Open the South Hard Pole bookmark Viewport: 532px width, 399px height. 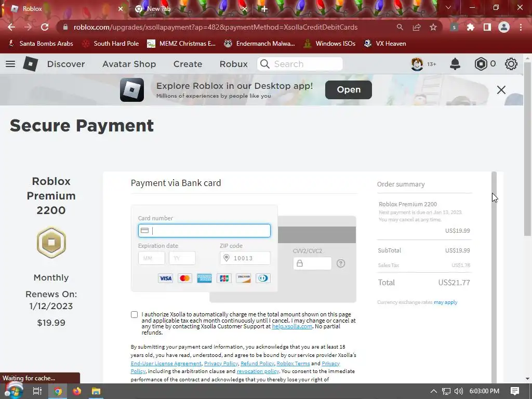(111, 44)
